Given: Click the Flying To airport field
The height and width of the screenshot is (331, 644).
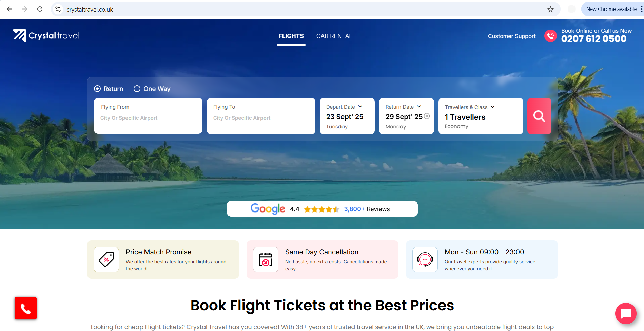Looking at the screenshot, I should coord(261,116).
